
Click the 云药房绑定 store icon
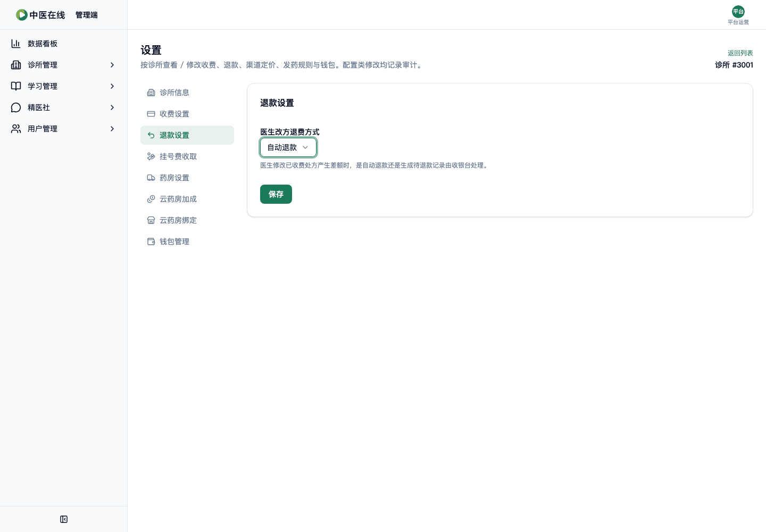[x=151, y=220]
